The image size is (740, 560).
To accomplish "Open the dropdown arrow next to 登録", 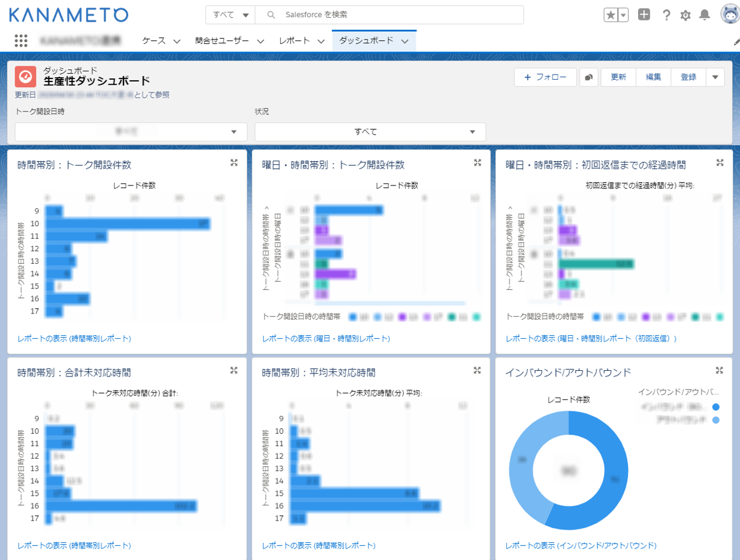I will pos(715,76).
